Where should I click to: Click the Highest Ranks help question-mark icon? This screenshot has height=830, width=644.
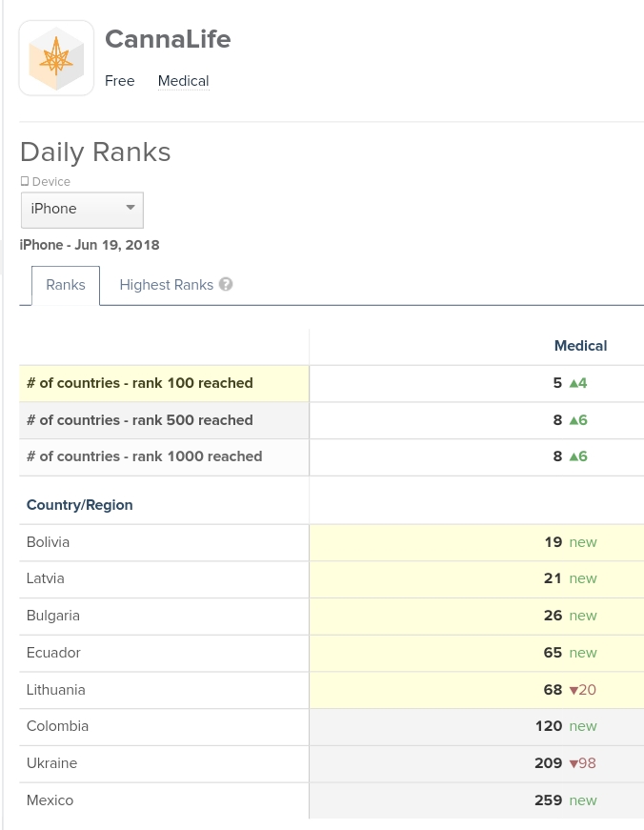pos(226,284)
